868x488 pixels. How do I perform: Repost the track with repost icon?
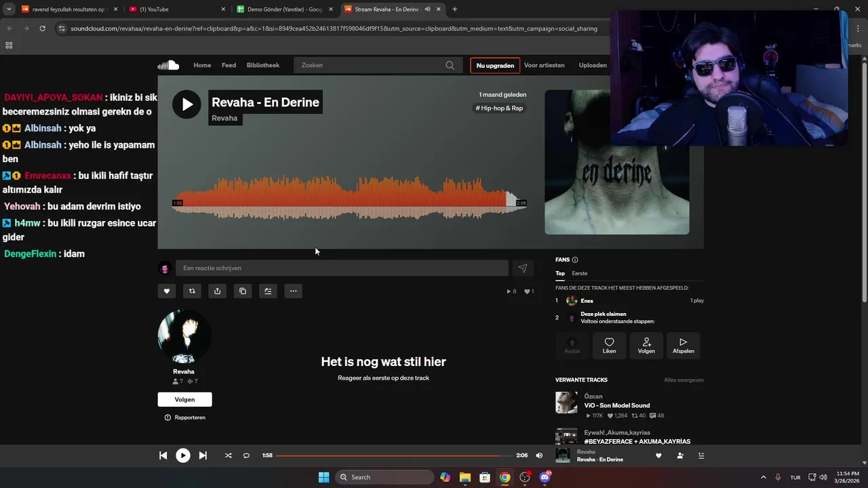[192, 291]
